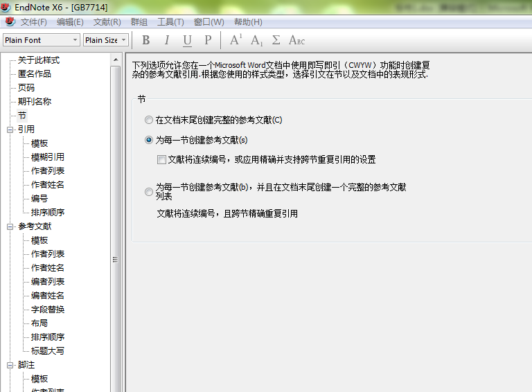Open 作者姓名 under 参考文献

48,267
